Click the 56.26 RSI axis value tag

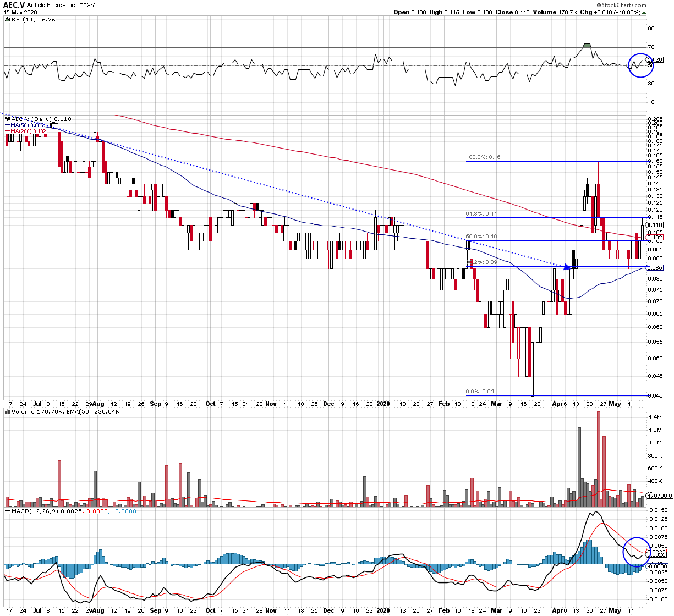tap(655, 59)
